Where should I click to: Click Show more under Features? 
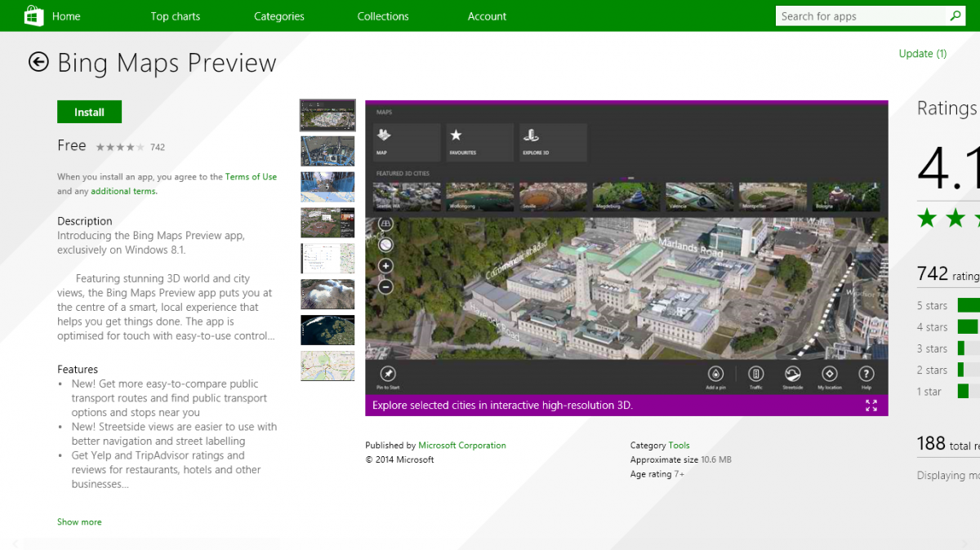[79, 521]
